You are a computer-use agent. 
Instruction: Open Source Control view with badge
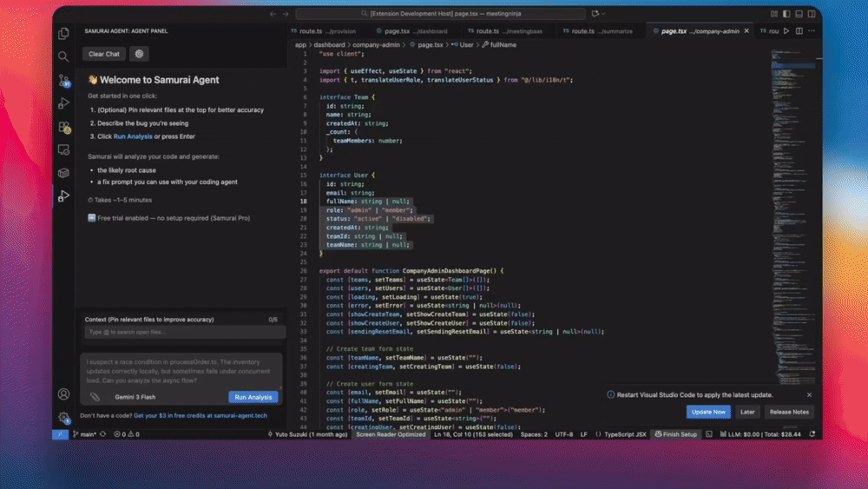63,80
